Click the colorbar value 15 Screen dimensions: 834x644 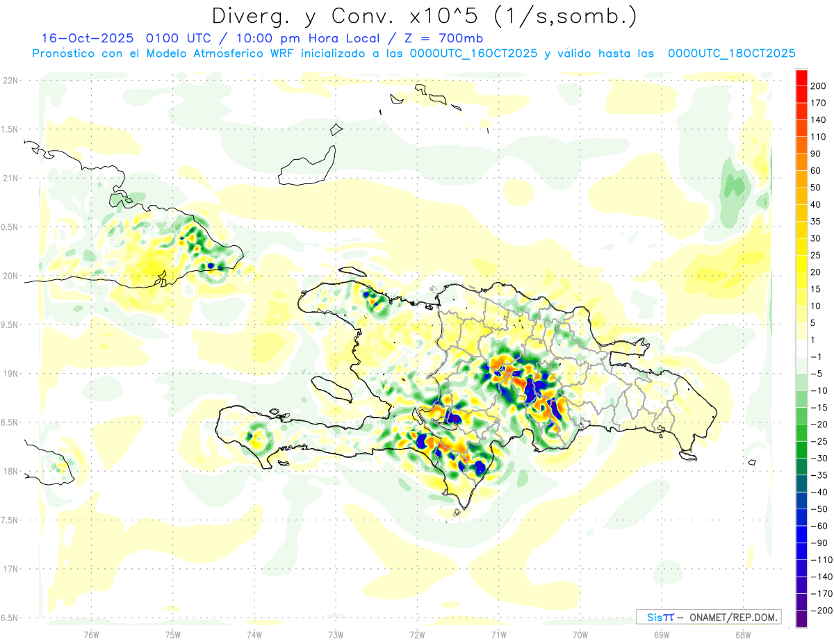click(x=816, y=289)
